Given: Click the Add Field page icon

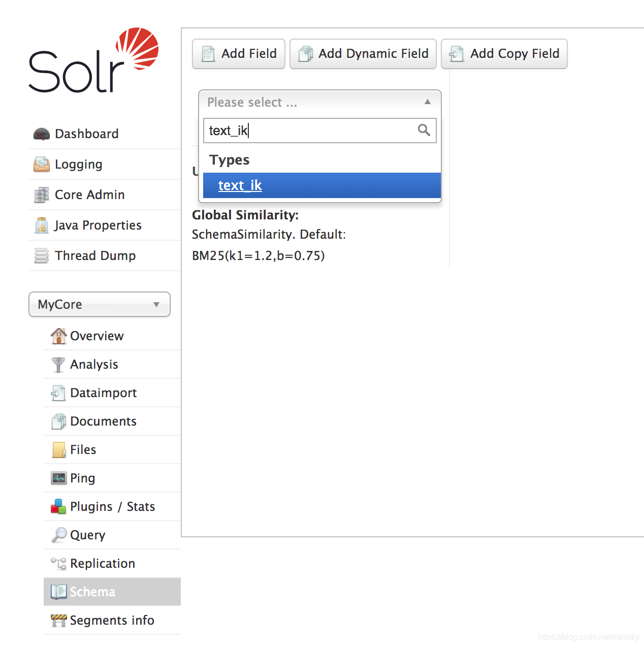Looking at the screenshot, I should (x=208, y=54).
